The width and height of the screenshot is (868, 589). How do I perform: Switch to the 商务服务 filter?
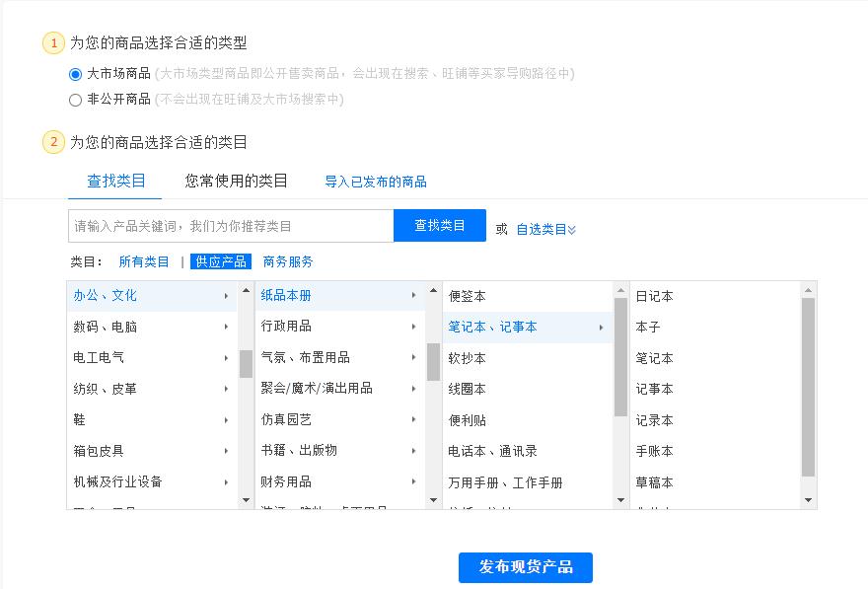[x=289, y=261]
